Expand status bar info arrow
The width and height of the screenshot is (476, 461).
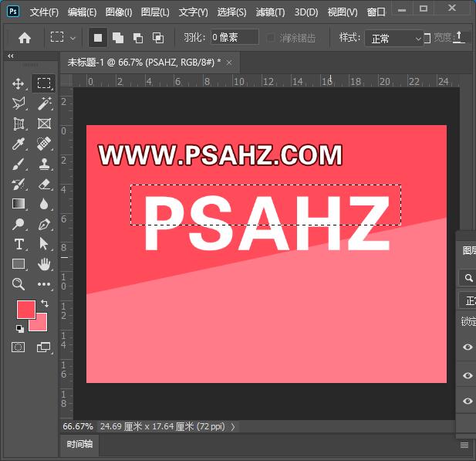pyautogui.click(x=233, y=427)
